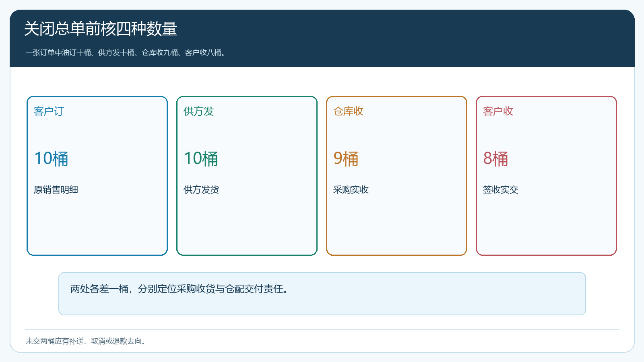This screenshot has height=362, width=644.
Task: Select the subtitle starting with 一张订单中油订十桶
Action: tap(126, 53)
